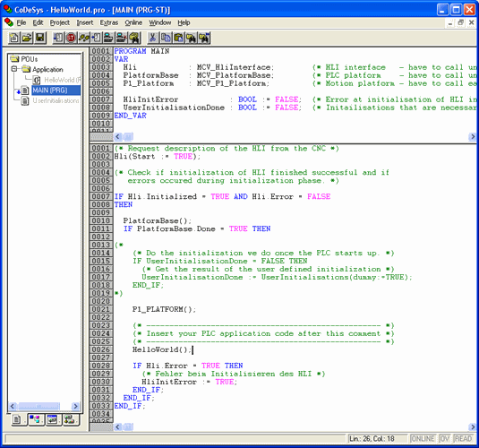Click line number 0007 in declaration pane
This screenshot has width=479, height=448.
[x=101, y=99]
